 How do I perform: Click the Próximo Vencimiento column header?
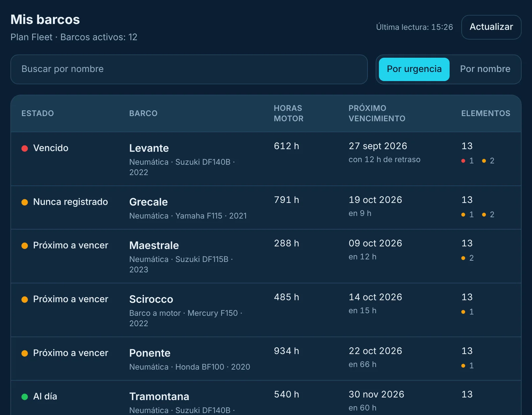(x=377, y=113)
